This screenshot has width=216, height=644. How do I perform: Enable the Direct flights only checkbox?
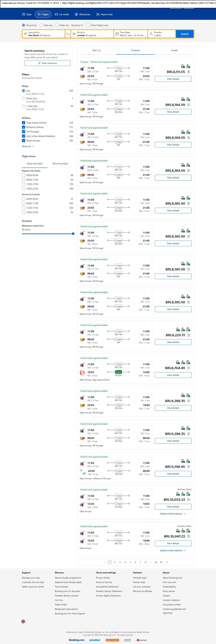tap(88, 25)
